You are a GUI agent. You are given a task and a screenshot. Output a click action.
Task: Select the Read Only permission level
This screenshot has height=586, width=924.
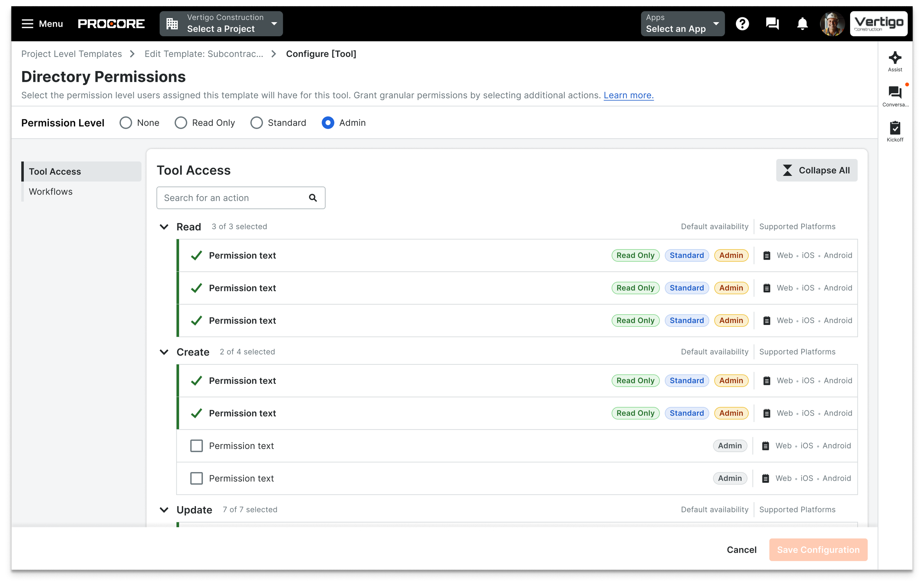pyautogui.click(x=181, y=123)
